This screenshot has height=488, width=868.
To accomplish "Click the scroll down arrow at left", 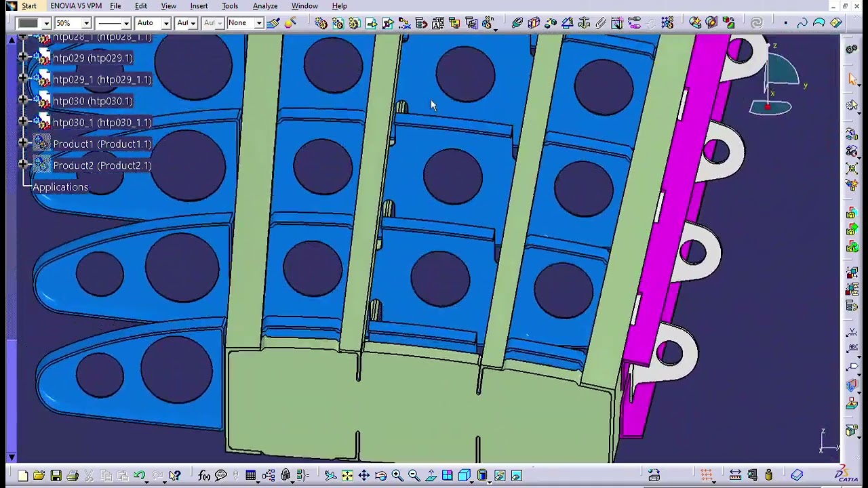I will pyautogui.click(x=12, y=458).
